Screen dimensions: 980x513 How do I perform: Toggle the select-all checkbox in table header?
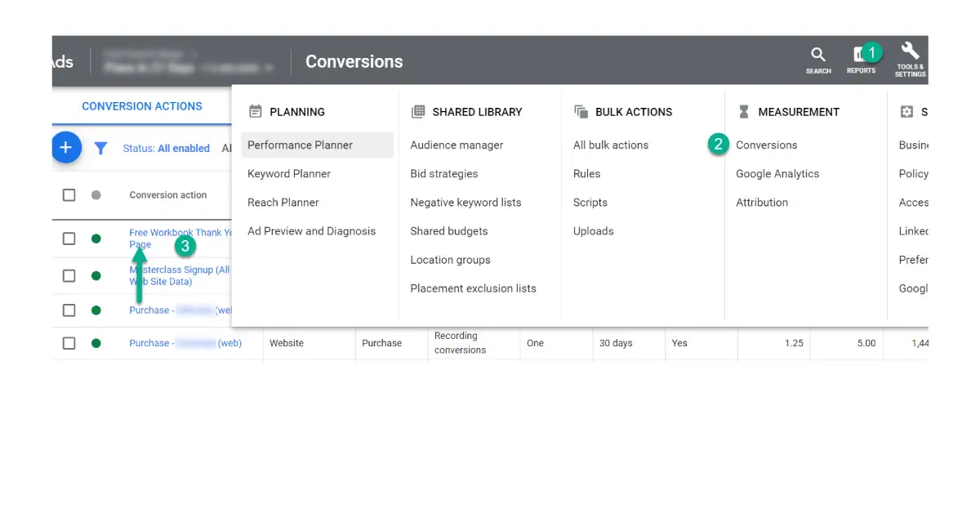click(69, 195)
